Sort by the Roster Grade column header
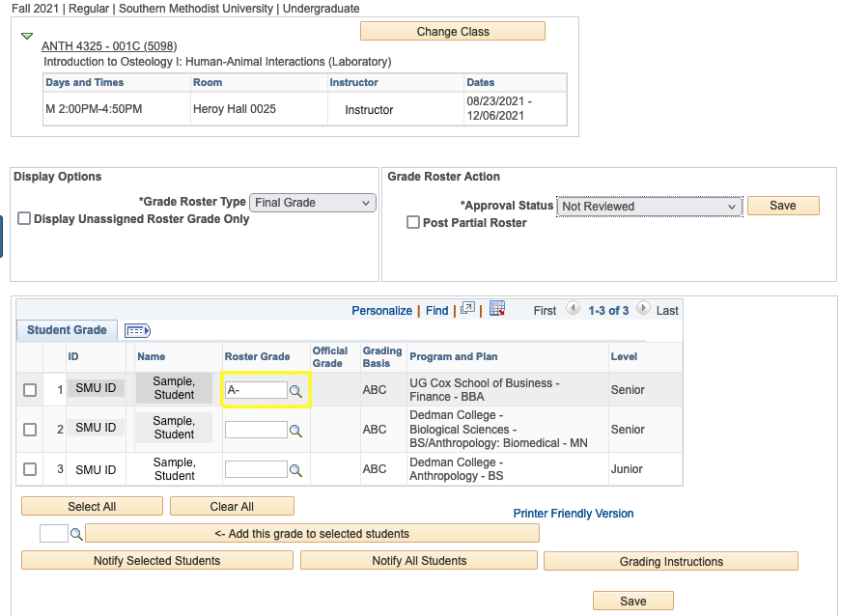 click(x=257, y=356)
